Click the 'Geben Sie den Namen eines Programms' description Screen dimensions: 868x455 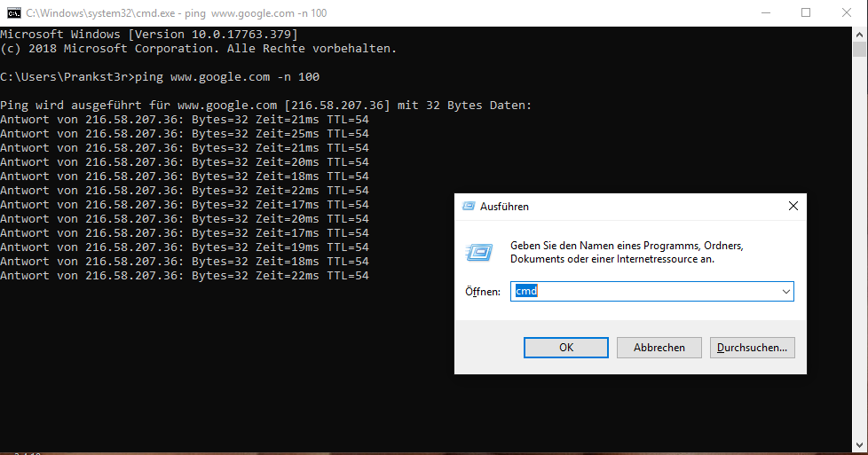[x=627, y=253]
